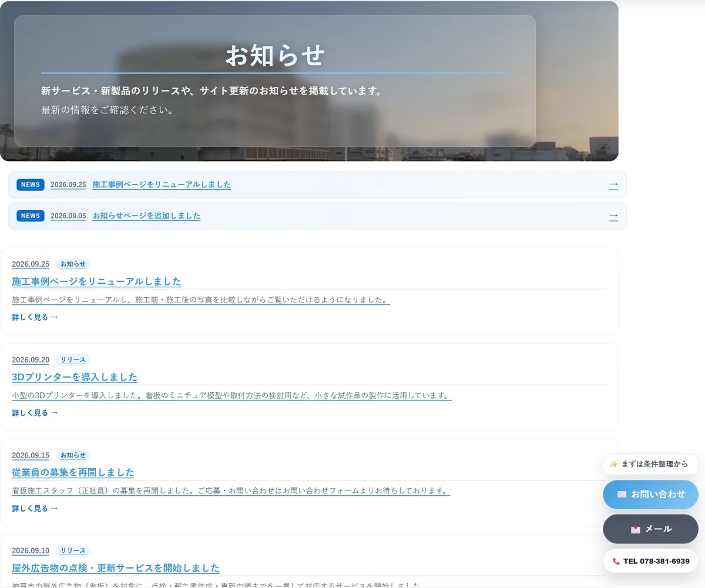Viewport: 705px width, 588px height.
Task: Click date 2026.09.10 on the article card
Action: click(x=31, y=551)
